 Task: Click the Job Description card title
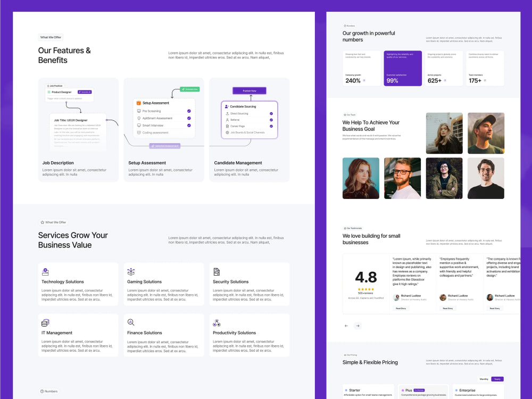58,163
